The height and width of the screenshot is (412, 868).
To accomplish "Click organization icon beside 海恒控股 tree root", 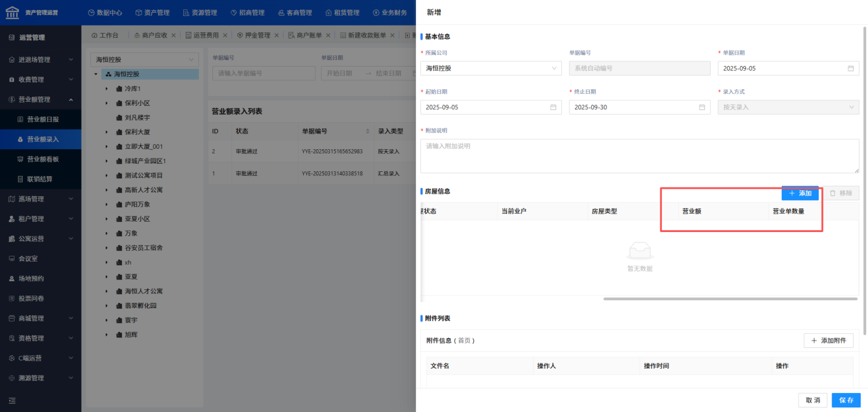I will 108,74.
